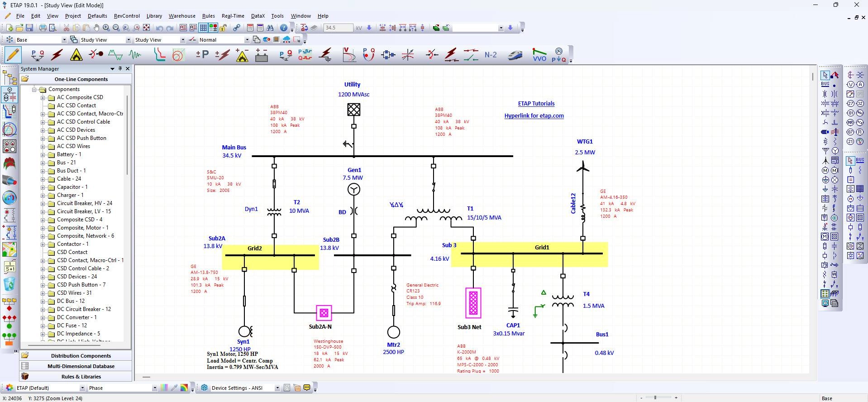868x402 pixels.
Task: Collapse the Components tree node
Action: pos(34,90)
